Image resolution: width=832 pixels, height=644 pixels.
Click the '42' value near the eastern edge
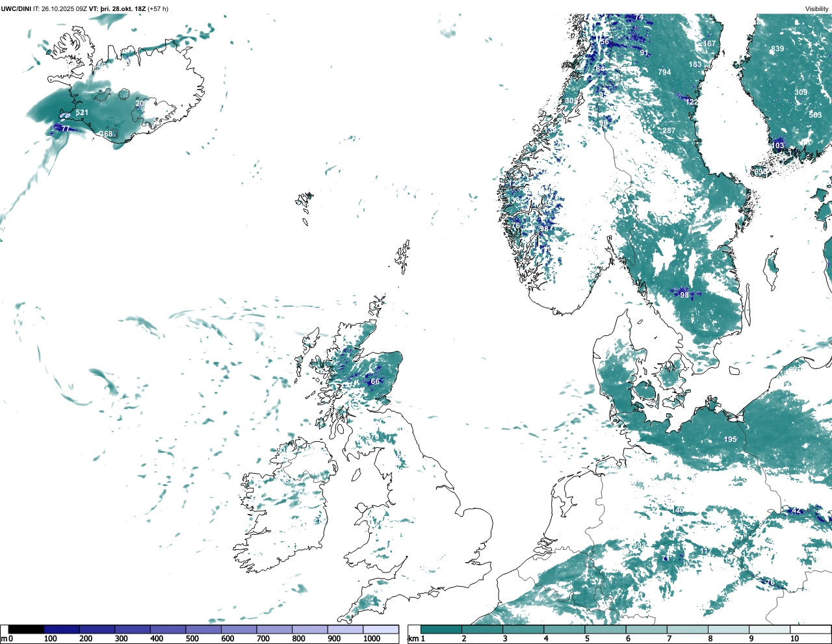click(x=796, y=511)
